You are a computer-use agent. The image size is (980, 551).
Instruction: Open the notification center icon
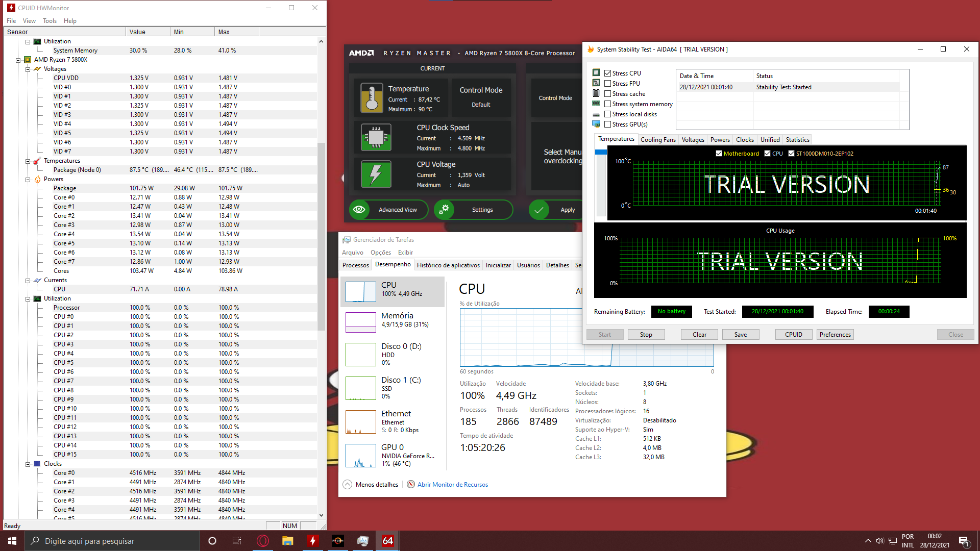(x=964, y=541)
